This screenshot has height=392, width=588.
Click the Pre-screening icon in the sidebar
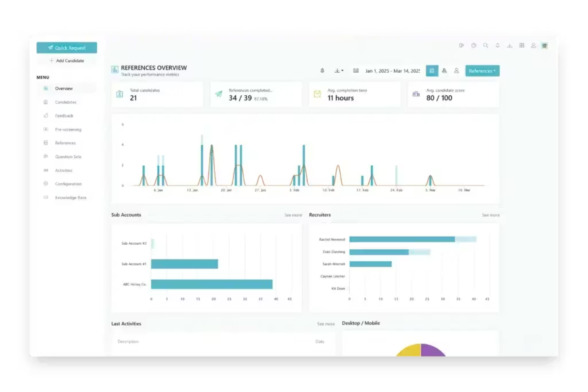click(x=46, y=129)
